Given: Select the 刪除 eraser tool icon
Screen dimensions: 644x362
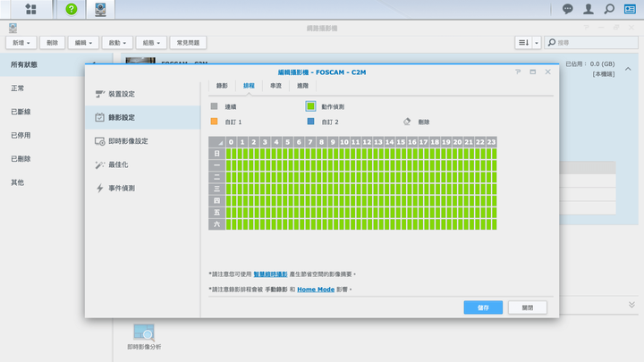Looking at the screenshot, I should click(x=407, y=122).
